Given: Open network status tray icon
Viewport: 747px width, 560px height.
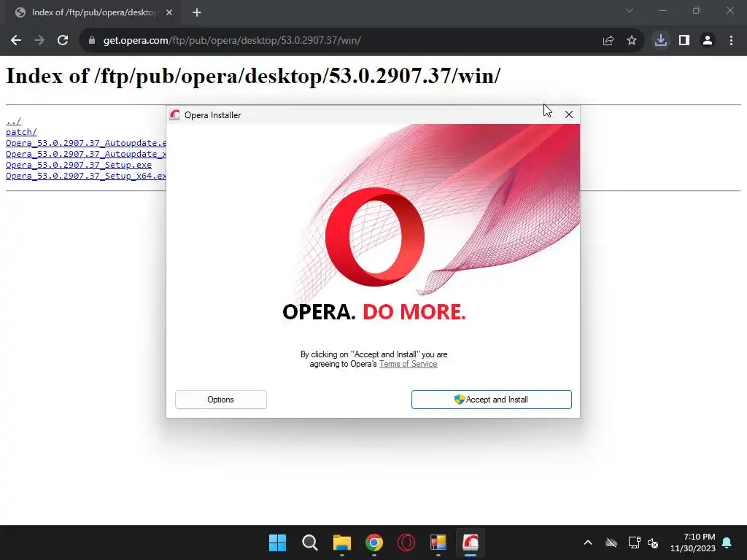Looking at the screenshot, I should tap(634, 542).
